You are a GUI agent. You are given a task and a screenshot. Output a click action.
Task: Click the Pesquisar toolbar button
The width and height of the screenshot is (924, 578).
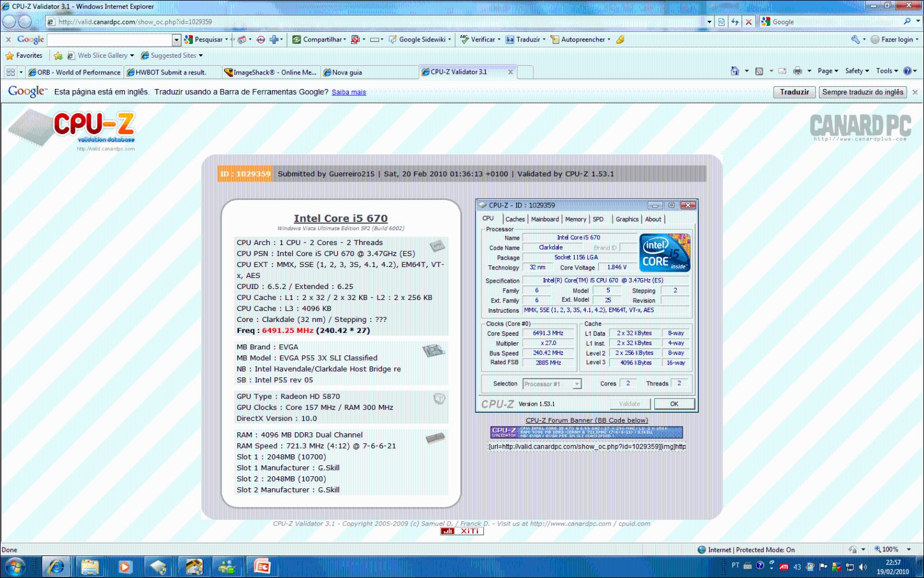click(204, 39)
